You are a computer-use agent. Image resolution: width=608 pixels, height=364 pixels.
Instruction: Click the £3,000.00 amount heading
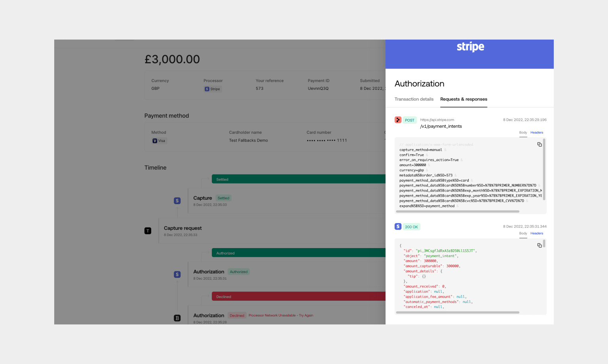pos(172,59)
